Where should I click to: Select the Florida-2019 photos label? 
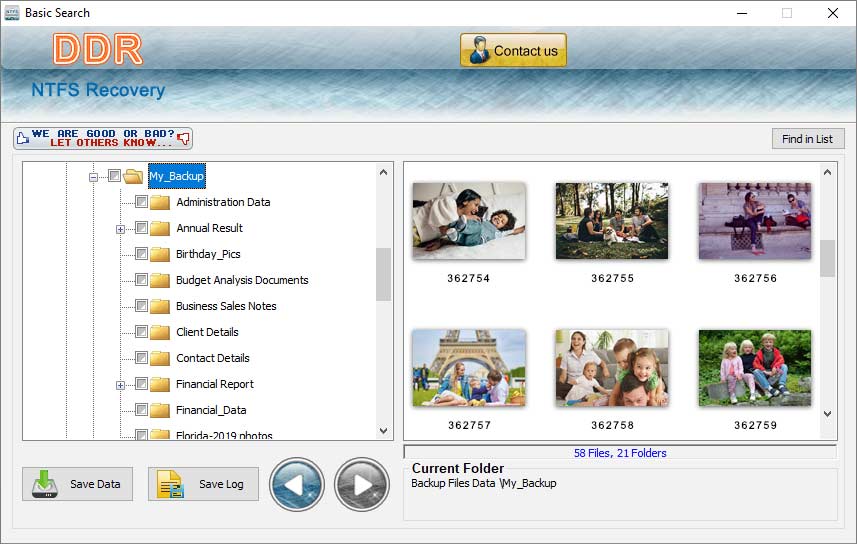tap(224, 435)
